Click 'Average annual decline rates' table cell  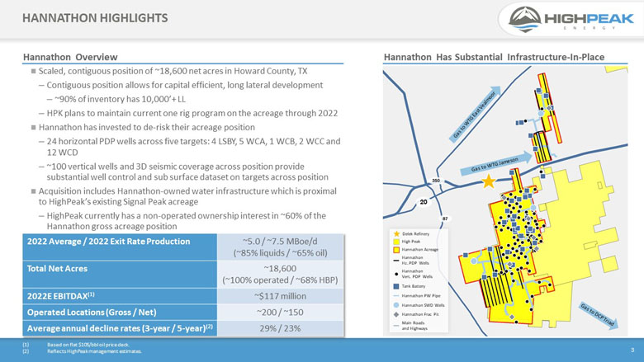[x=120, y=328]
